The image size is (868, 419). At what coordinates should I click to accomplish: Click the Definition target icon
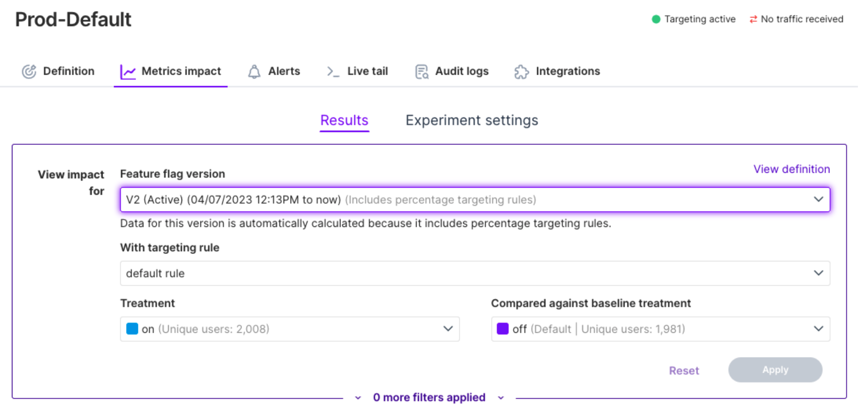tap(29, 72)
